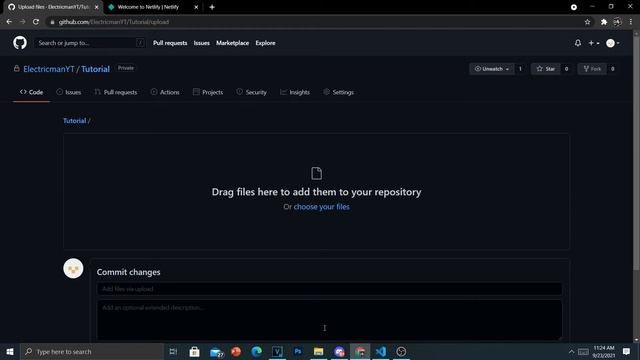Open Task View on the taskbar
The image size is (640, 360).
click(x=173, y=351)
